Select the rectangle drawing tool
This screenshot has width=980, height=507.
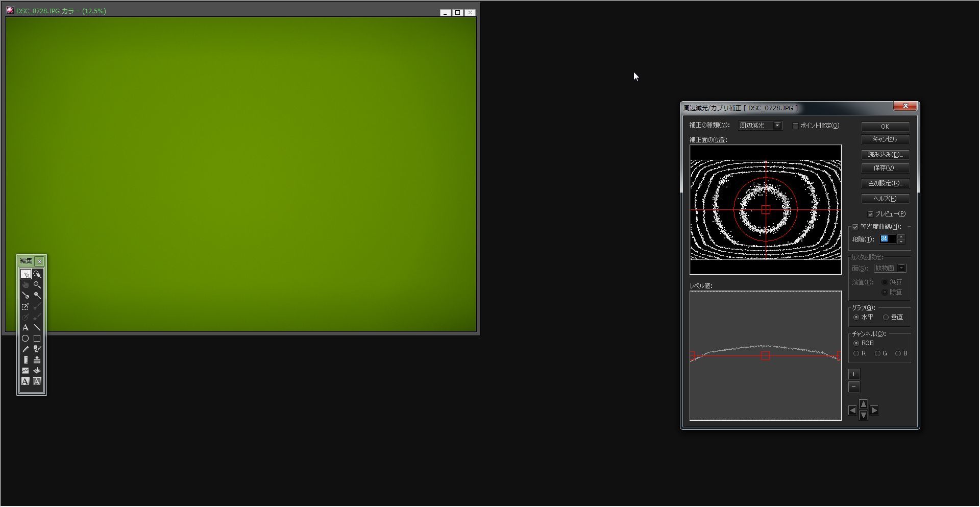[37, 339]
